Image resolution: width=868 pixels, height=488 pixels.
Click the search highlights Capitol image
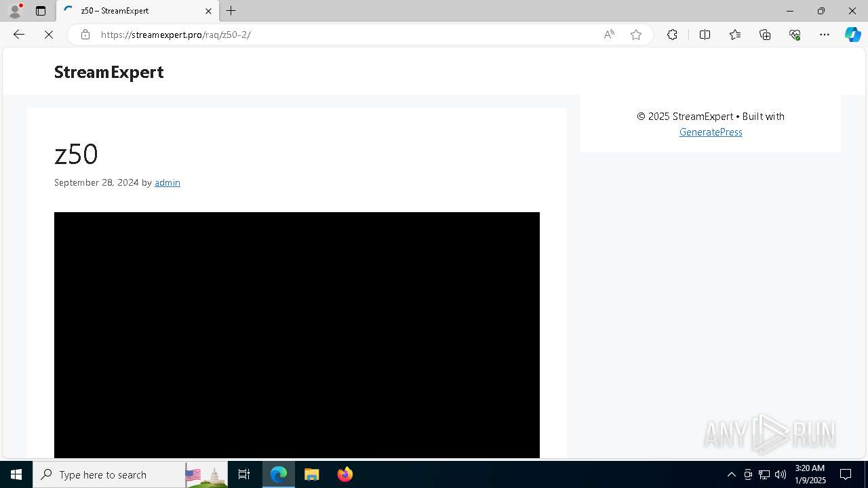click(x=207, y=474)
